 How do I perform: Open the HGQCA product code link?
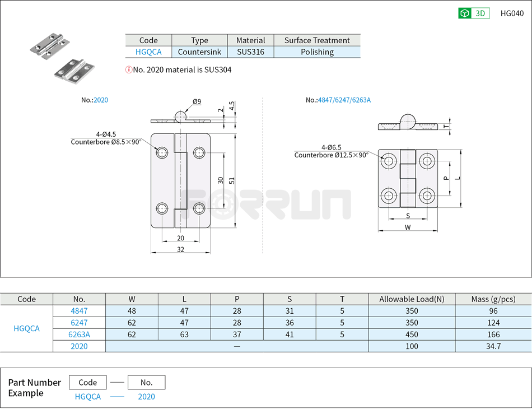[x=148, y=52]
